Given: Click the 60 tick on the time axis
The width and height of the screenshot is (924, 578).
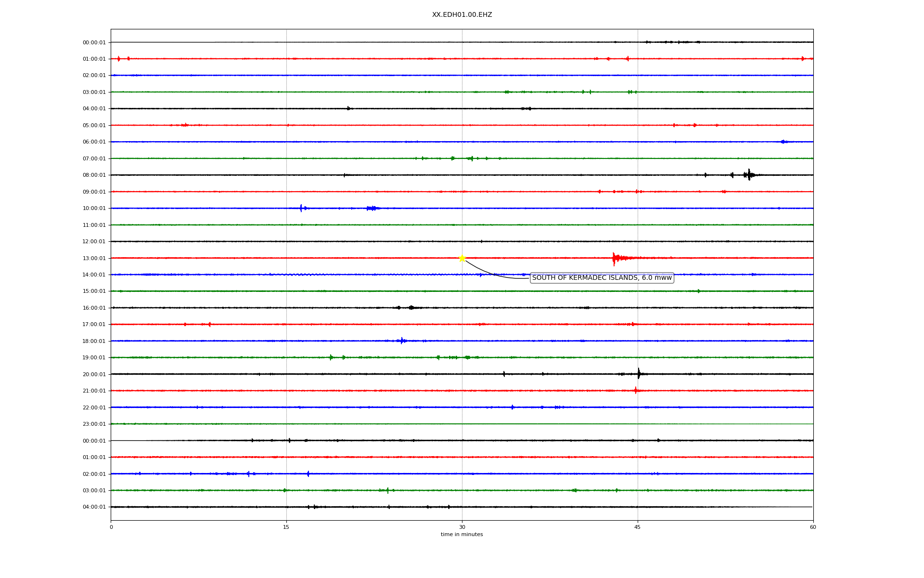Looking at the screenshot, I should [x=813, y=527].
